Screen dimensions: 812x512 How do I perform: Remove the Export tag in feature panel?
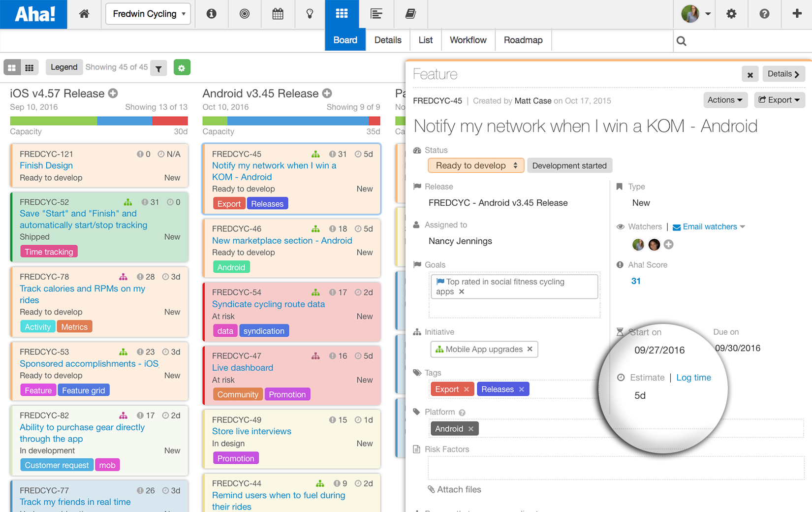(x=467, y=389)
